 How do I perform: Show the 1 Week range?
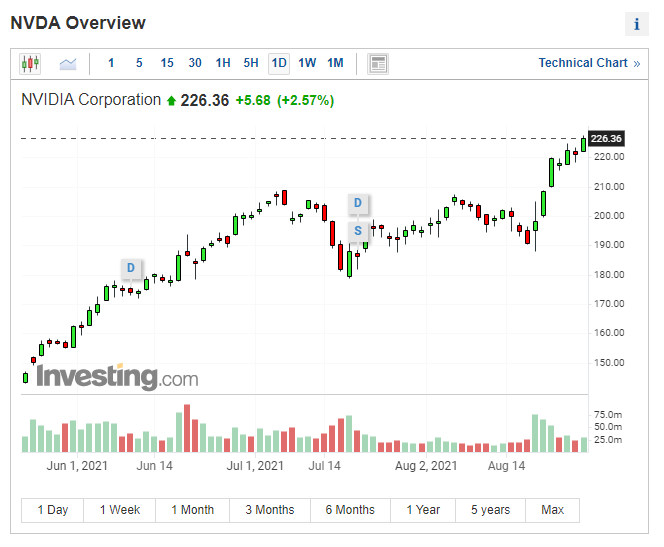119,510
